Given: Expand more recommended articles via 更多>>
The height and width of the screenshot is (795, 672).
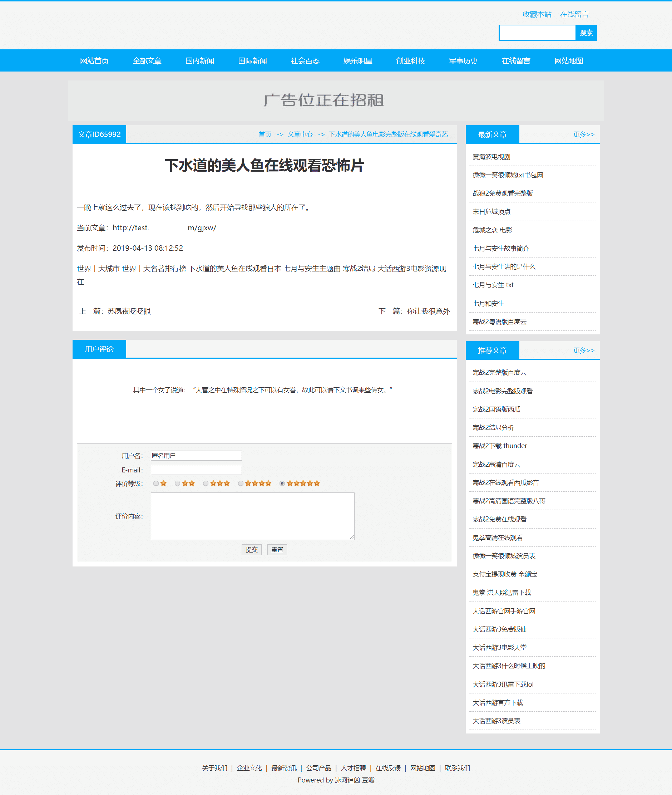Looking at the screenshot, I should [584, 350].
